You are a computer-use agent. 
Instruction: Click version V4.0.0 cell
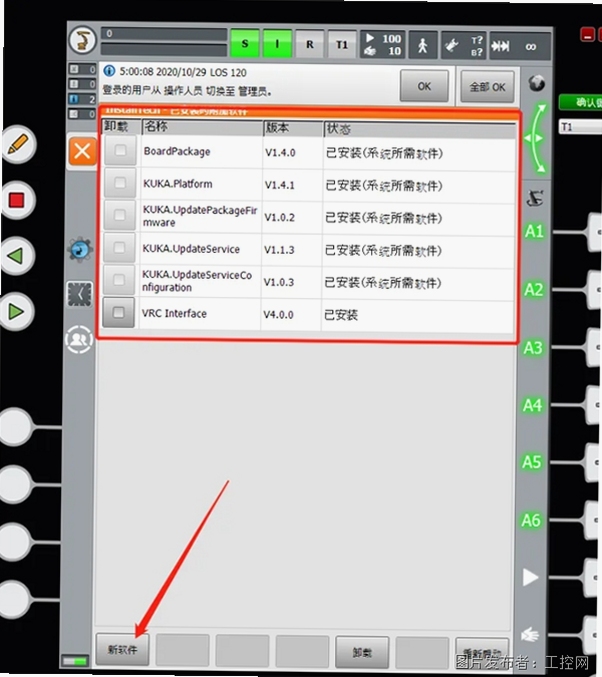tap(291, 315)
